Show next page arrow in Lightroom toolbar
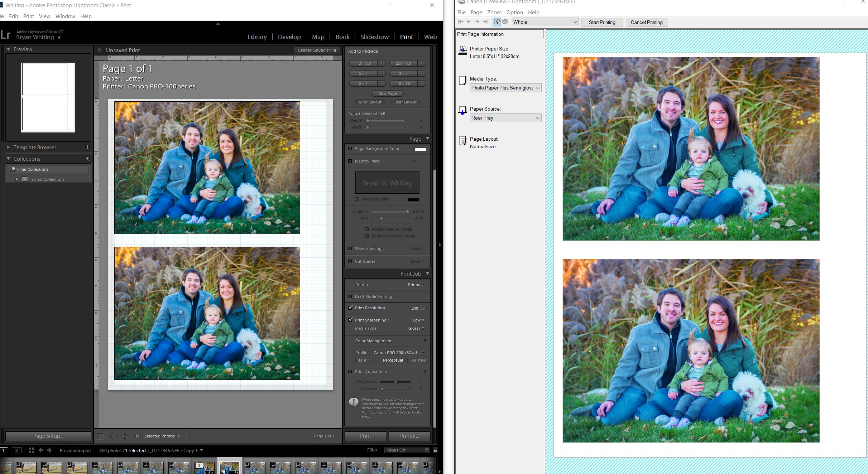 click(x=124, y=436)
